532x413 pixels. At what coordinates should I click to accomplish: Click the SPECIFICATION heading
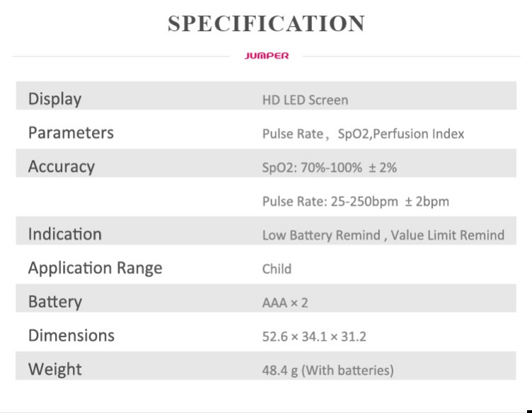pyautogui.click(x=266, y=23)
